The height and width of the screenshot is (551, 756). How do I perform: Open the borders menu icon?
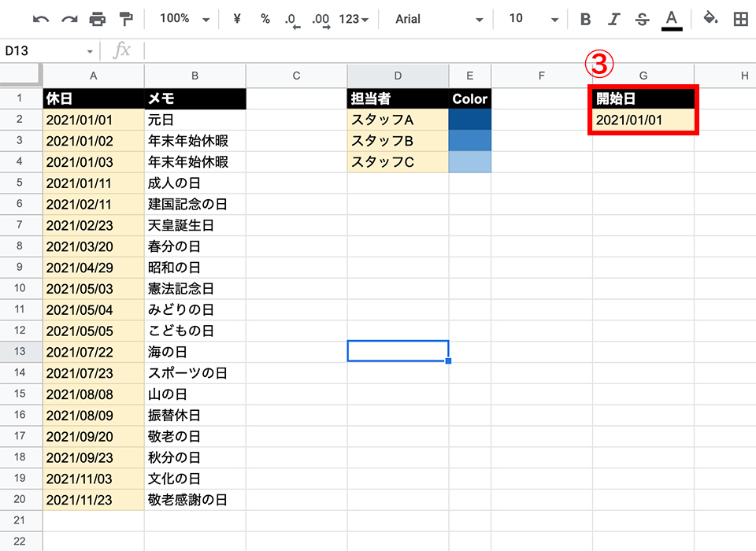tap(740, 19)
